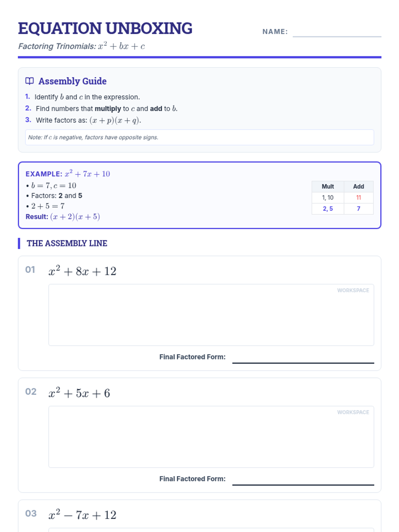Click the book icon beside Assembly Guide

(30, 81)
